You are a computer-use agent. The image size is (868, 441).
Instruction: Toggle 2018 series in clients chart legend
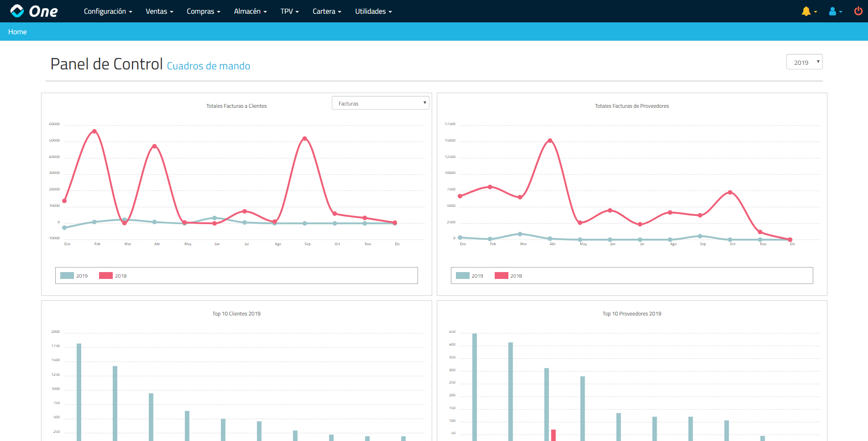pyautogui.click(x=113, y=276)
